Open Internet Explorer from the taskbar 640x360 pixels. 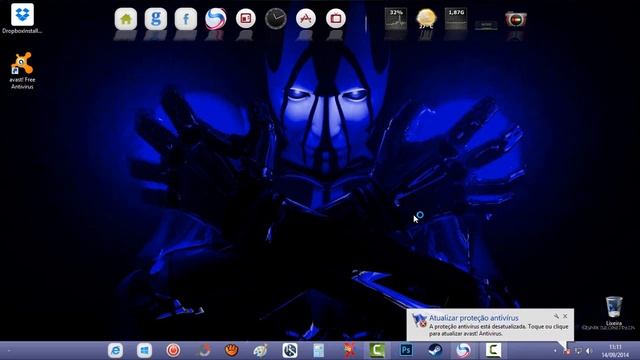tap(116, 350)
